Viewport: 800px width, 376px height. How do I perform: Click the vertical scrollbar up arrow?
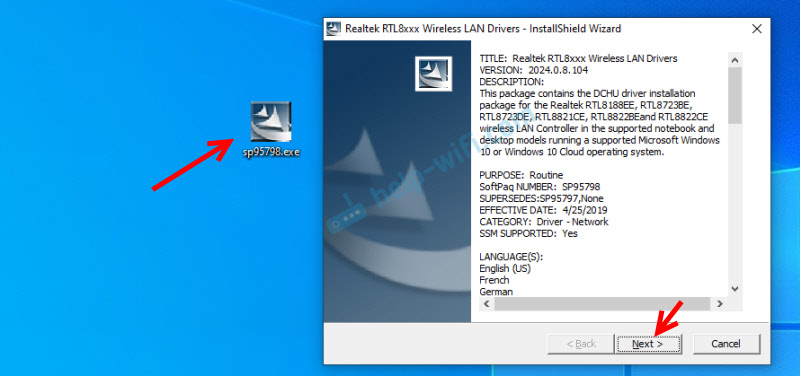click(735, 60)
